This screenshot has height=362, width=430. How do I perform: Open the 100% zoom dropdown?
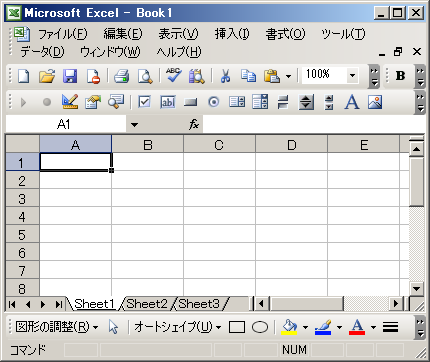click(x=352, y=76)
